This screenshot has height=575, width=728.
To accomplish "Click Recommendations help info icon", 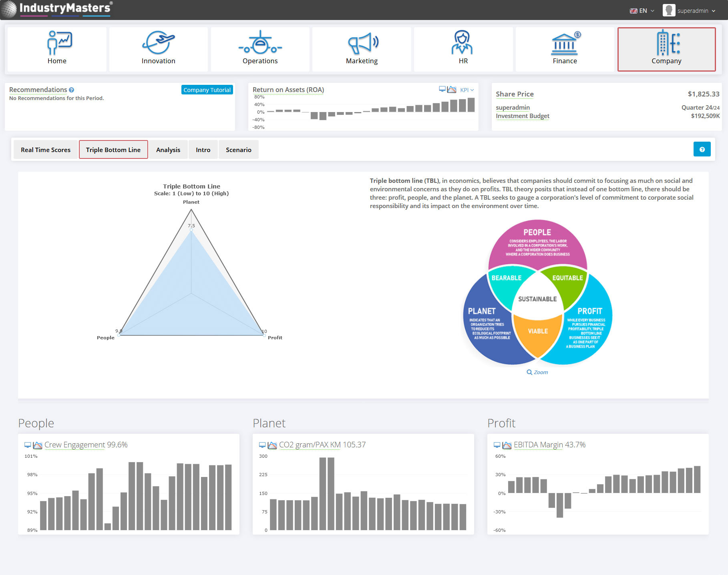I will (x=72, y=90).
